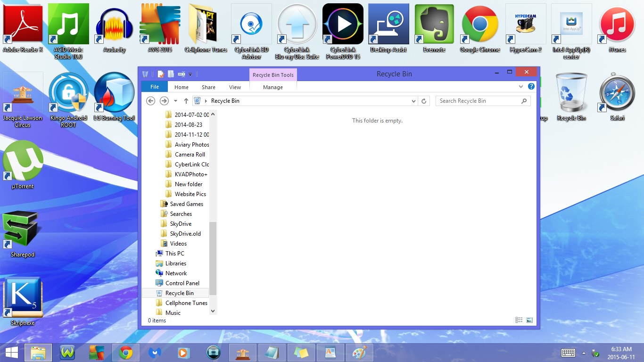The image size is (644, 362).
Task: Click Google Chrome on the taskbar
Action: (126, 353)
